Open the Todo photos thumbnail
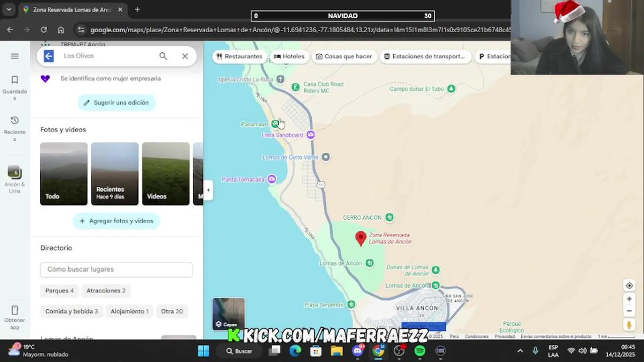 pos(64,174)
